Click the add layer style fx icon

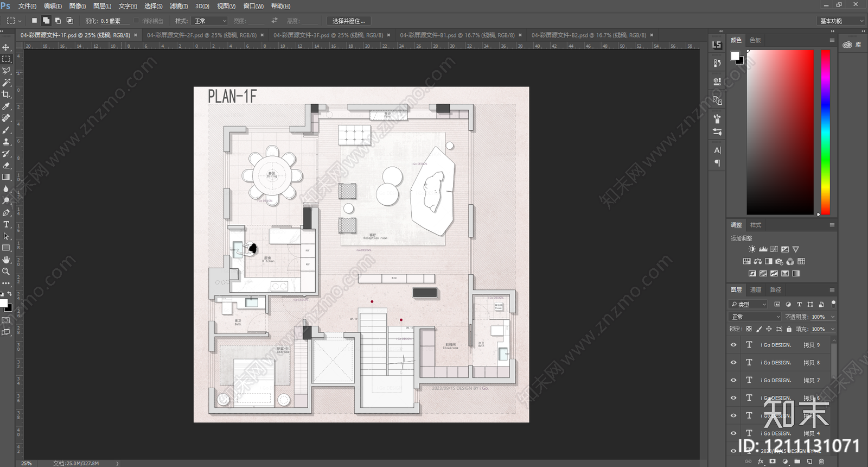[761, 462]
